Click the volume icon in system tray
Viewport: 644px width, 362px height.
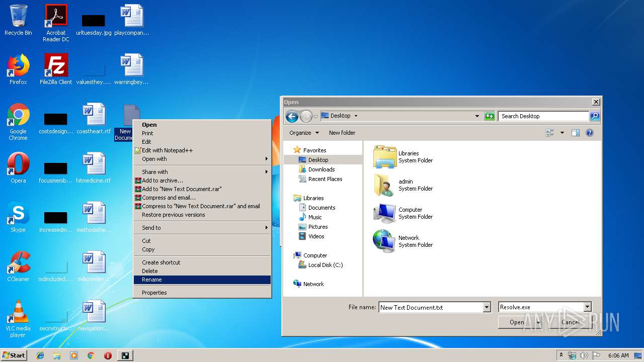click(584, 355)
